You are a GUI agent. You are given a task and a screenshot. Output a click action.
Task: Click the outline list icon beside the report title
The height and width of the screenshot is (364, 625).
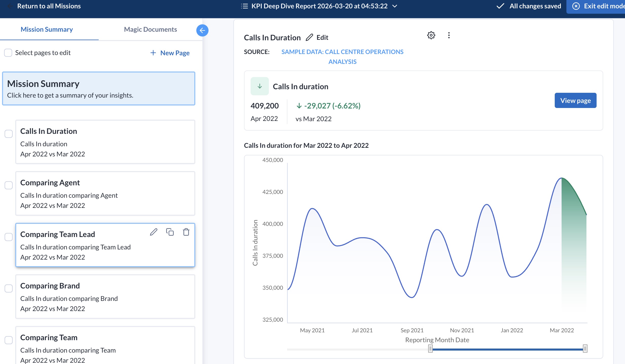(245, 6)
